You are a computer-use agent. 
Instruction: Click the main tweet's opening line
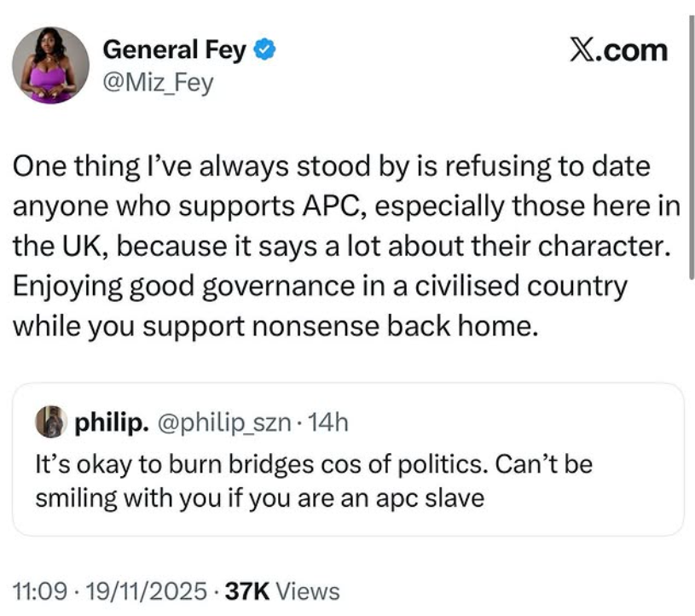tap(331, 167)
